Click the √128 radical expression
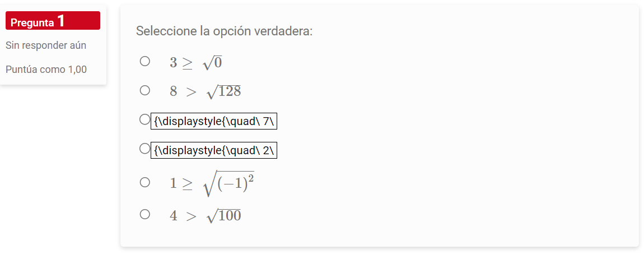This screenshot has width=644, height=254. click(224, 91)
